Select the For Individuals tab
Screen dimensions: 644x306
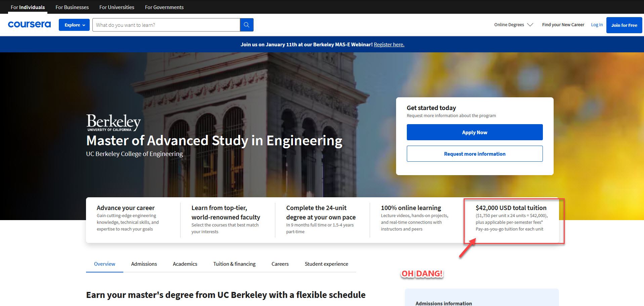pyautogui.click(x=28, y=7)
